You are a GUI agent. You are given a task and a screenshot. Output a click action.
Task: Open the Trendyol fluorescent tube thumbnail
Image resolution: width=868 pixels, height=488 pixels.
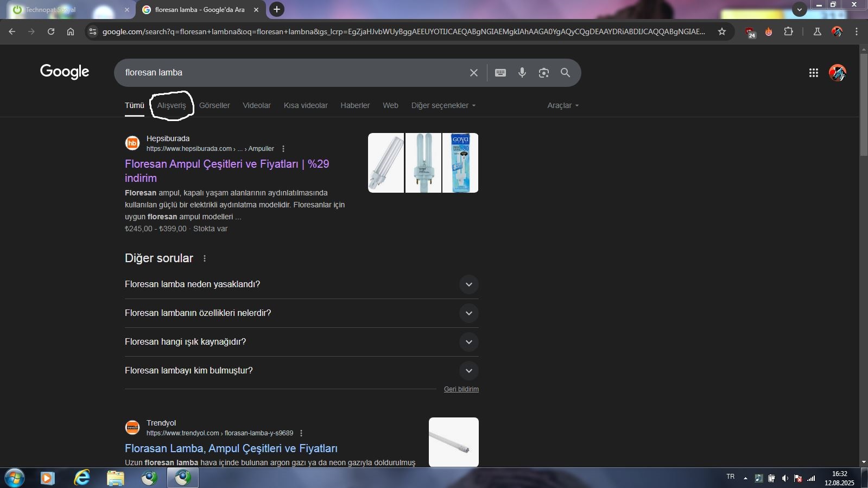[454, 442]
